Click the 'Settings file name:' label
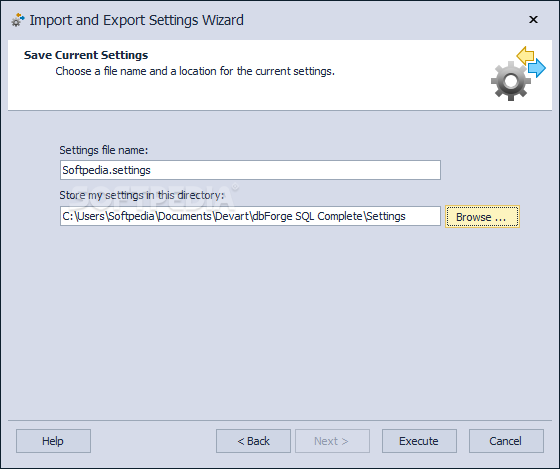The width and height of the screenshot is (560, 469). coord(104,150)
